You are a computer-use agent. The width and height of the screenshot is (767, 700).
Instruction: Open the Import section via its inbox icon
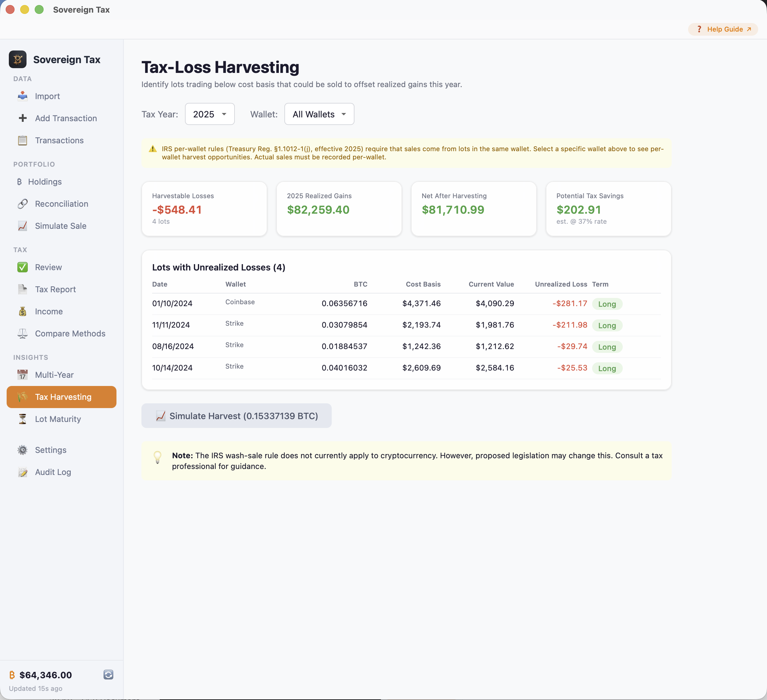point(22,96)
